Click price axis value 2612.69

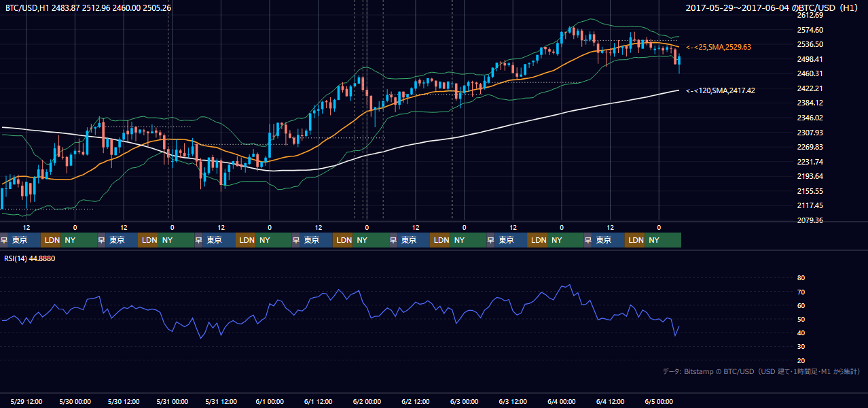[x=810, y=15]
